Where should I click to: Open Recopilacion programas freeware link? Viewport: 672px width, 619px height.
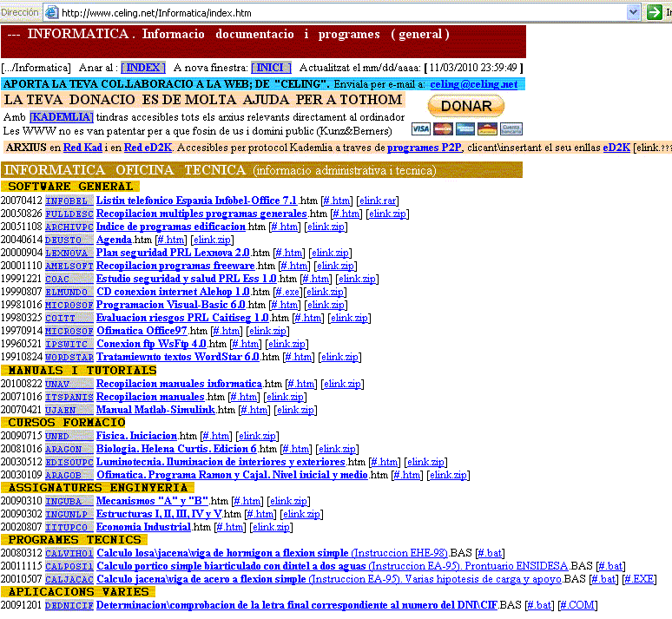pyautogui.click(x=175, y=266)
